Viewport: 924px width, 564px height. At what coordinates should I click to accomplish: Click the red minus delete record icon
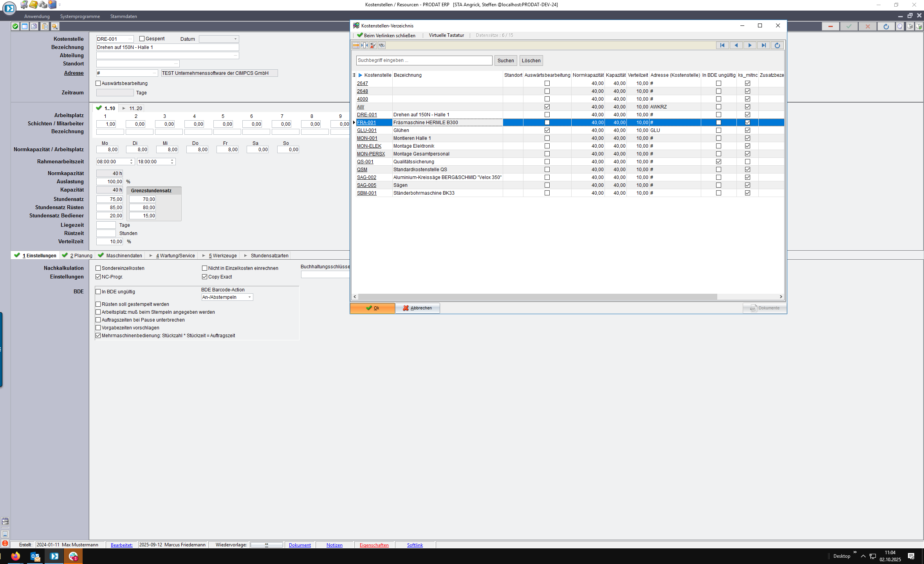[830, 26]
